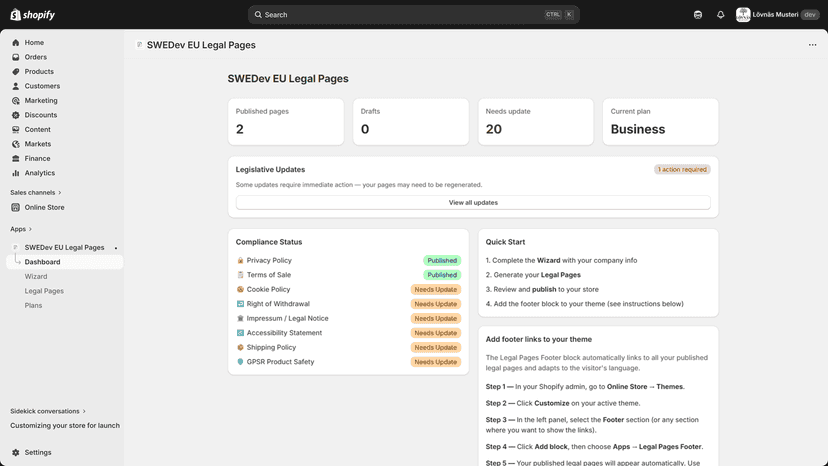This screenshot has width=828, height=466.
Task: Click the Published pages card
Action: tap(286, 122)
